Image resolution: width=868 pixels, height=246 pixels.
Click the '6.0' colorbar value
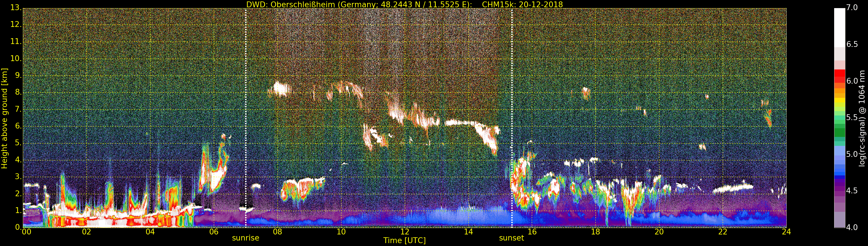point(852,81)
